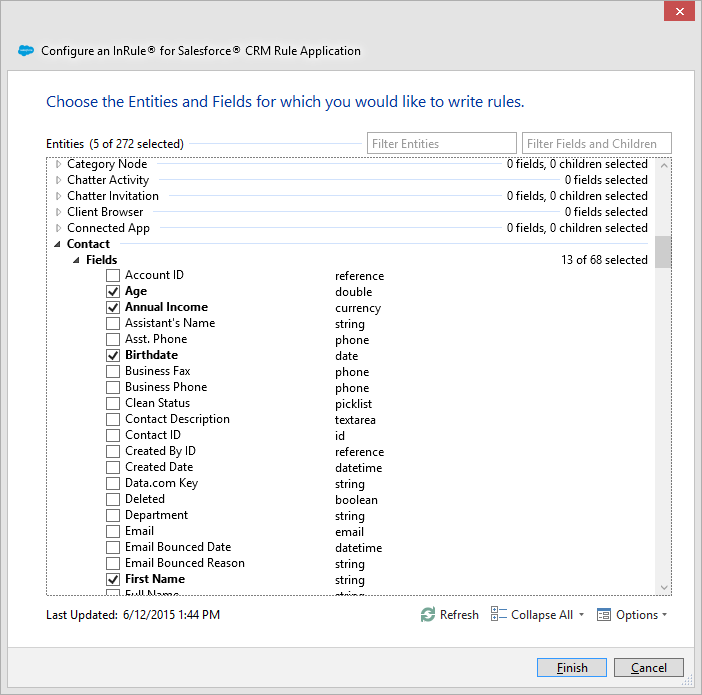Expand the Connected App entity
Image resolution: width=702 pixels, height=695 pixels.
58,228
